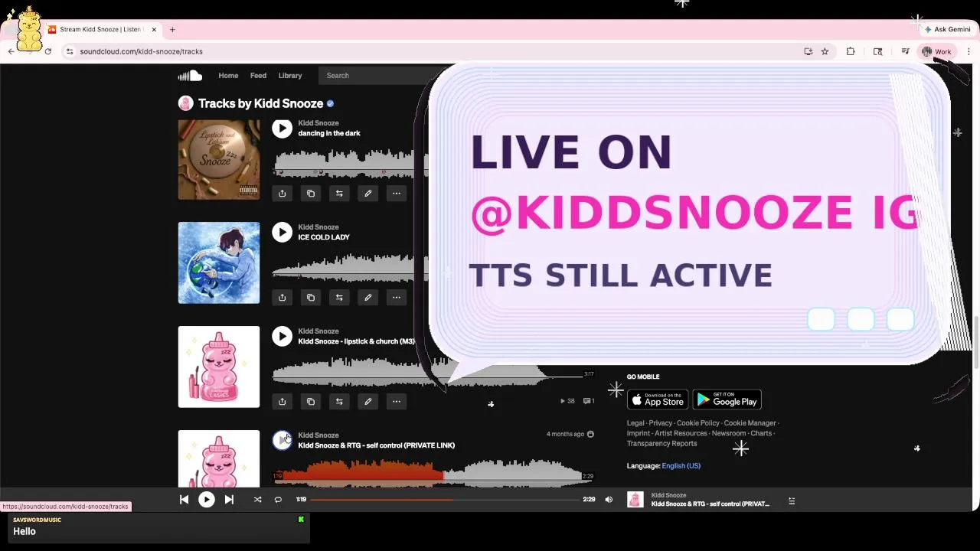
Task: Click the Ask Gemini button
Action: (x=947, y=29)
